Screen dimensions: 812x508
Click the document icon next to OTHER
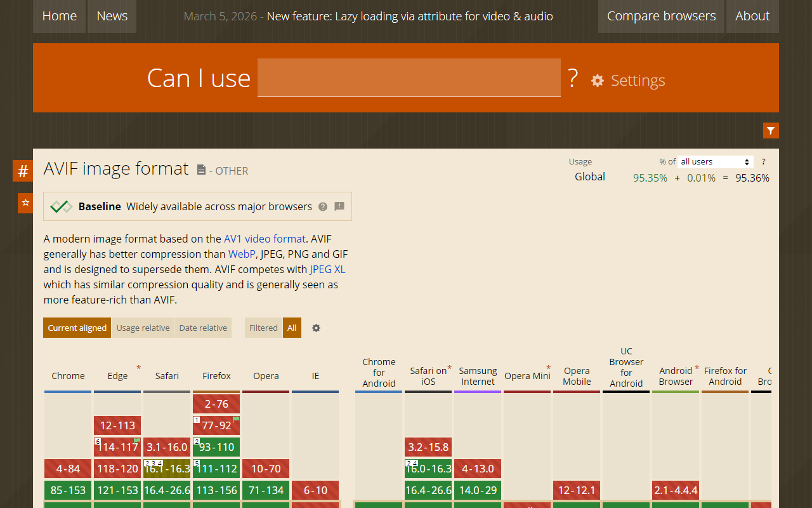(x=201, y=170)
